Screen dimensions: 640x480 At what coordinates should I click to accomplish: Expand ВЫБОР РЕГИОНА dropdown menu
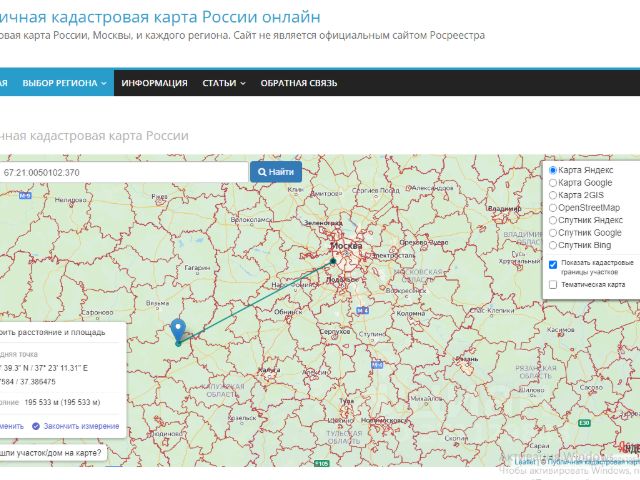(x=64, y=83)
